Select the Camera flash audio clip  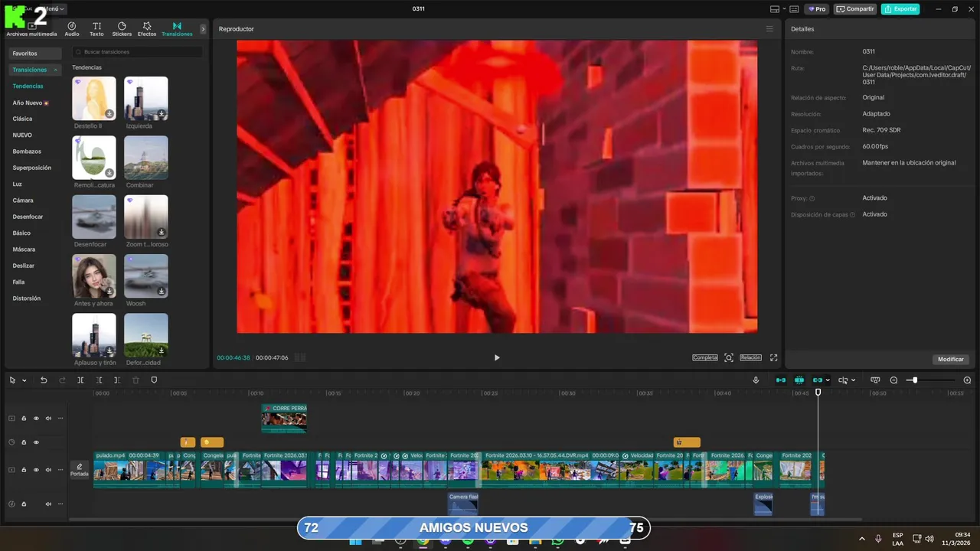click(463, 504)
